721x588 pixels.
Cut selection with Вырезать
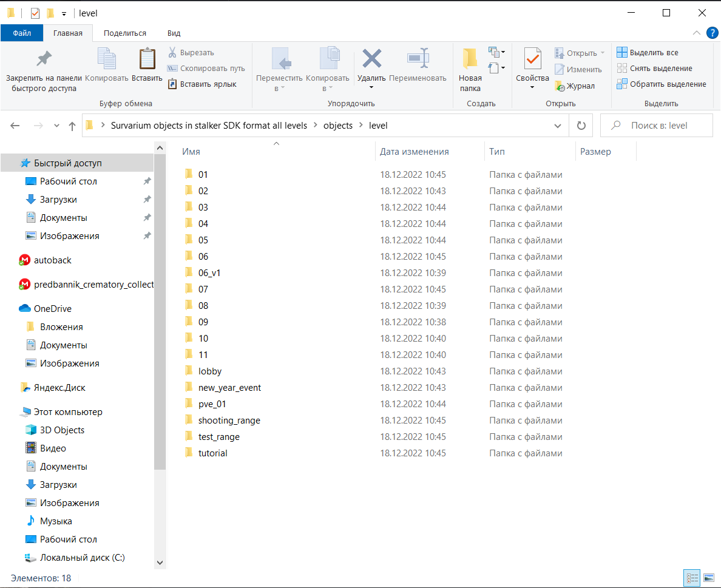(x=191, y=52)
